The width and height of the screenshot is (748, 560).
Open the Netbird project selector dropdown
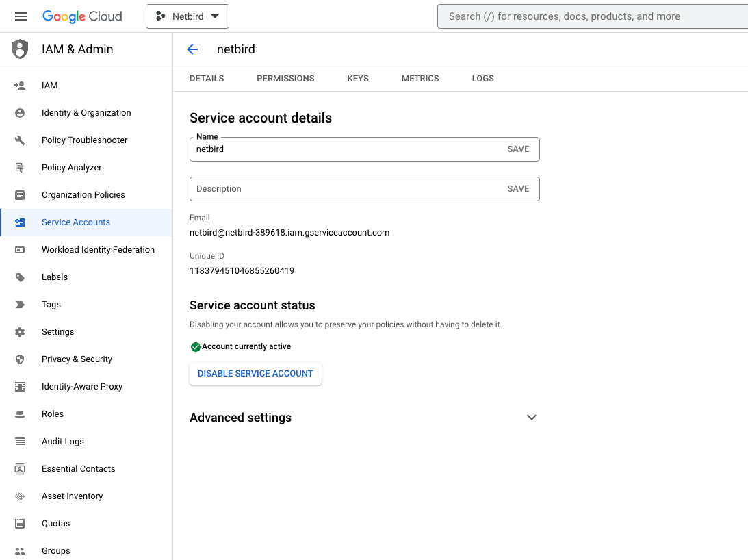click(188, 16)
